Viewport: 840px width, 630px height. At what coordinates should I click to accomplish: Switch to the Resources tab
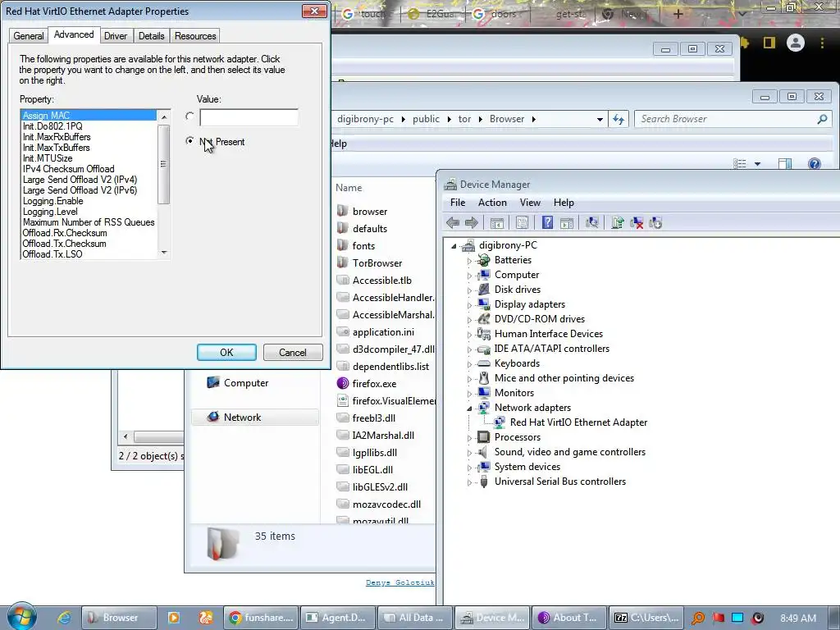[x=195, y=36]
